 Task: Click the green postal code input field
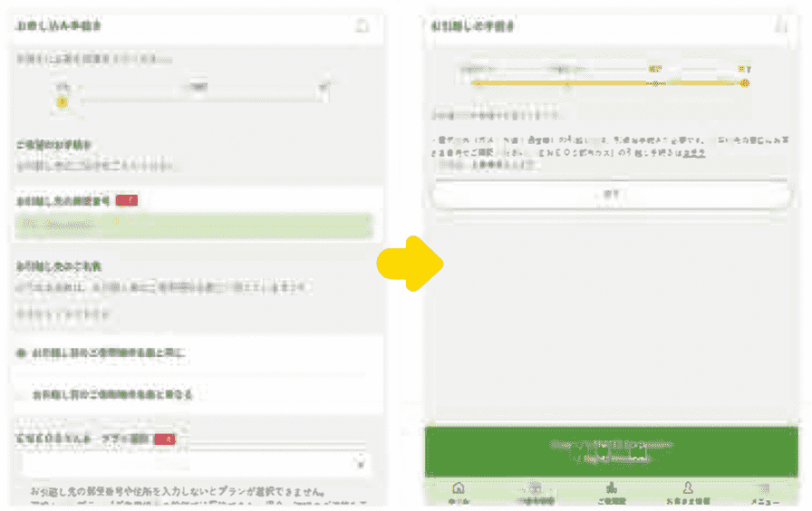coord(192,225)
